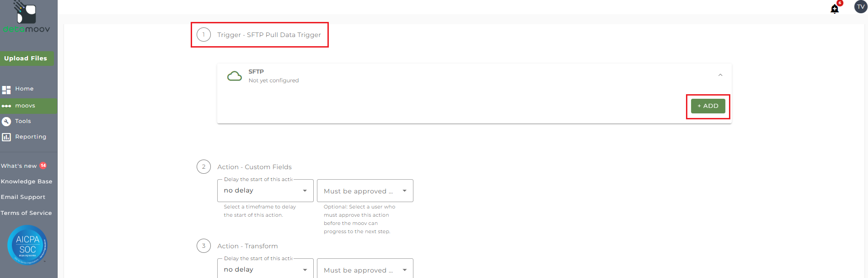Click the step 1 circle number
868x278 pixels.
pyautogui.click(x=204, y=35)
